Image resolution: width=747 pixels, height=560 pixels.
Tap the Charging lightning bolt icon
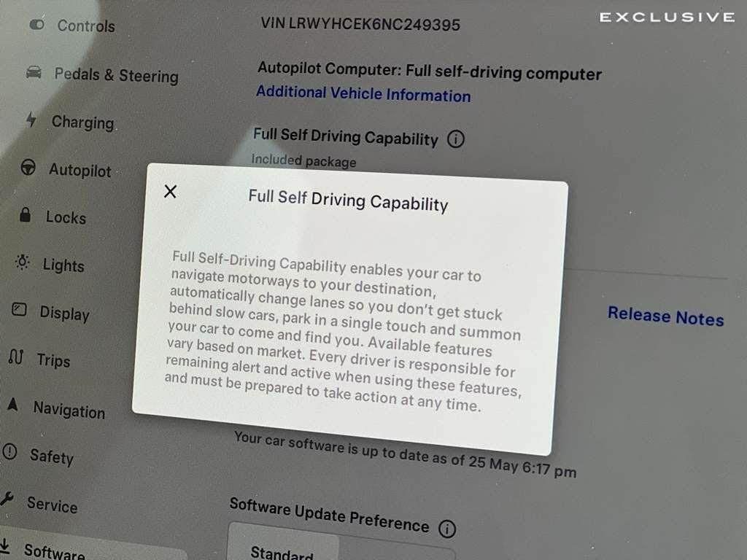click(31, 120)
